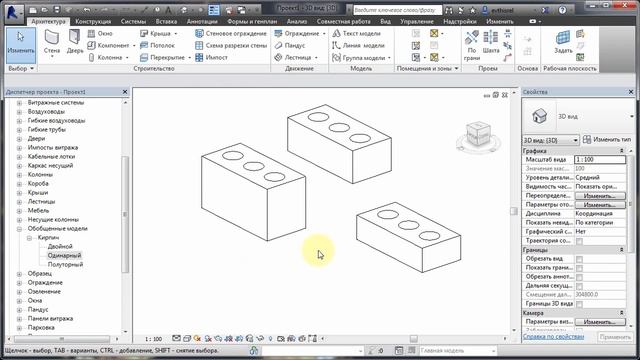
Task: Click the Масштаб вида 1:100 value field
Action: tap(600, 160)
